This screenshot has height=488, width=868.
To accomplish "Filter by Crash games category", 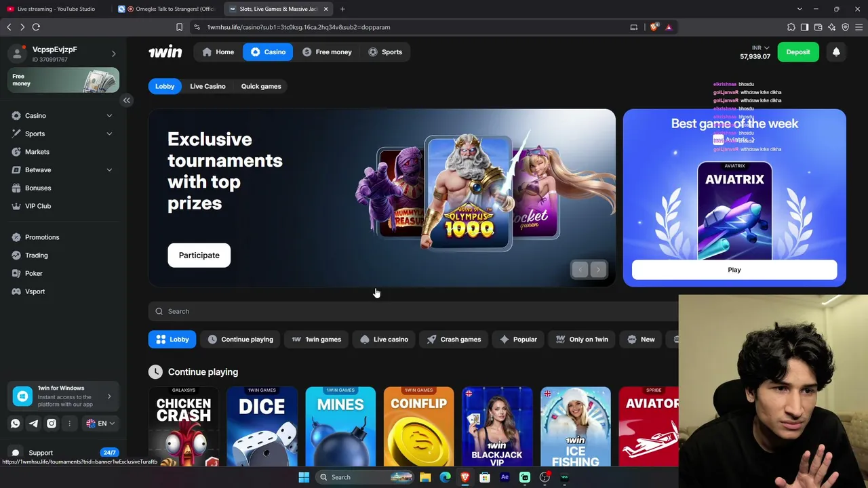I will tap(454, 340).
